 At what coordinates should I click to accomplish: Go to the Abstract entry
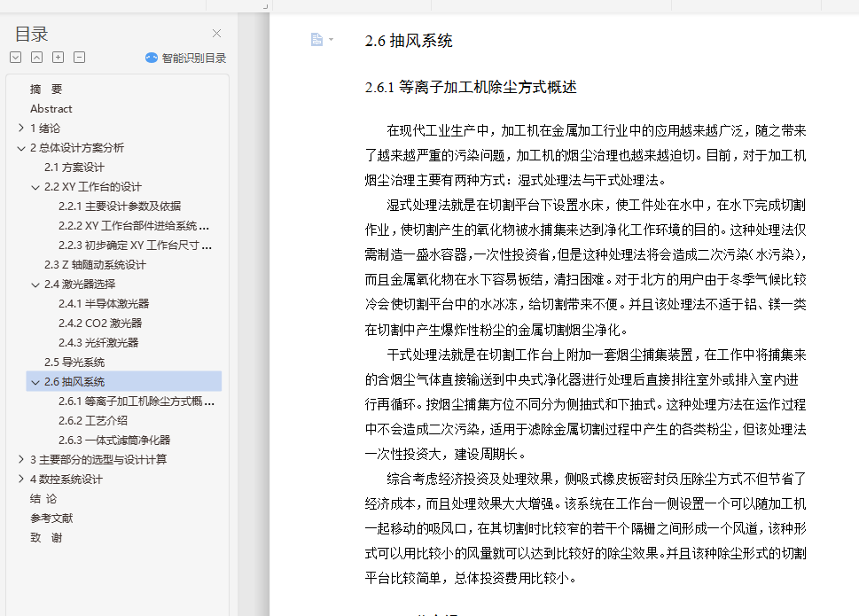coord(51,109)
